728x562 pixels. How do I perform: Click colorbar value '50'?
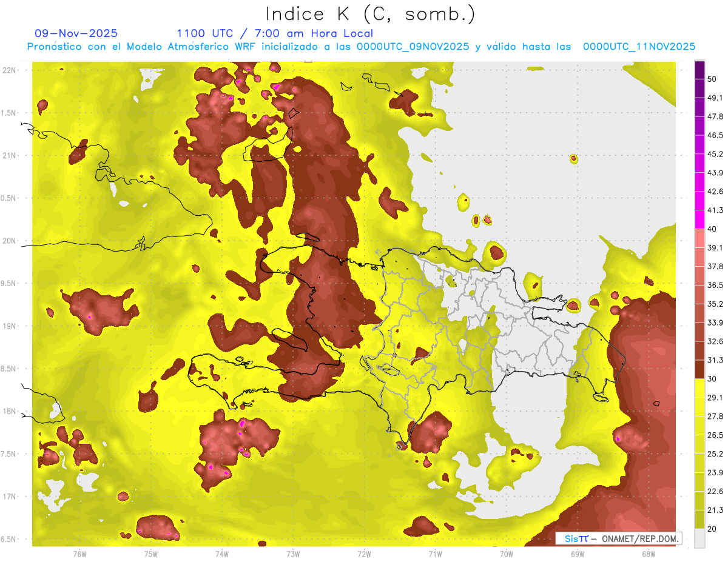712,79
